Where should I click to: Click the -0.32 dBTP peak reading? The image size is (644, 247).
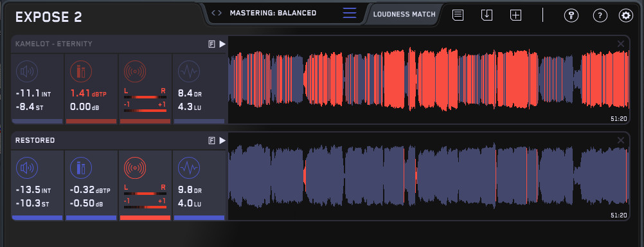pos(90,190)
